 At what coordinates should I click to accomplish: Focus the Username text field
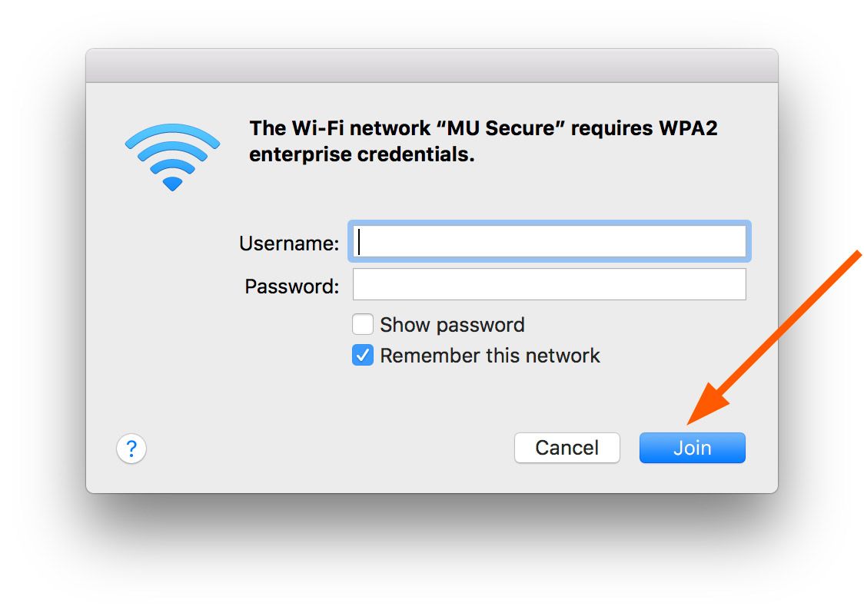pyautogui.click(x=549, y=243)
